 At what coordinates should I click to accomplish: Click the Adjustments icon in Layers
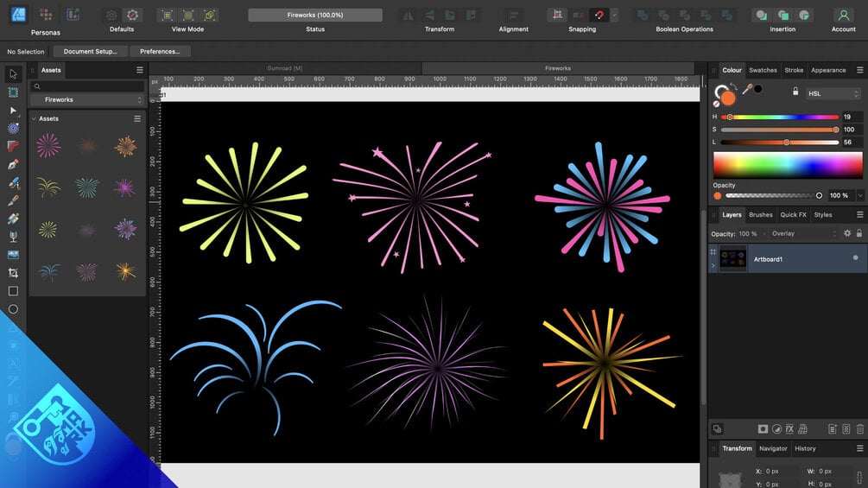click(x=776, y=428)
